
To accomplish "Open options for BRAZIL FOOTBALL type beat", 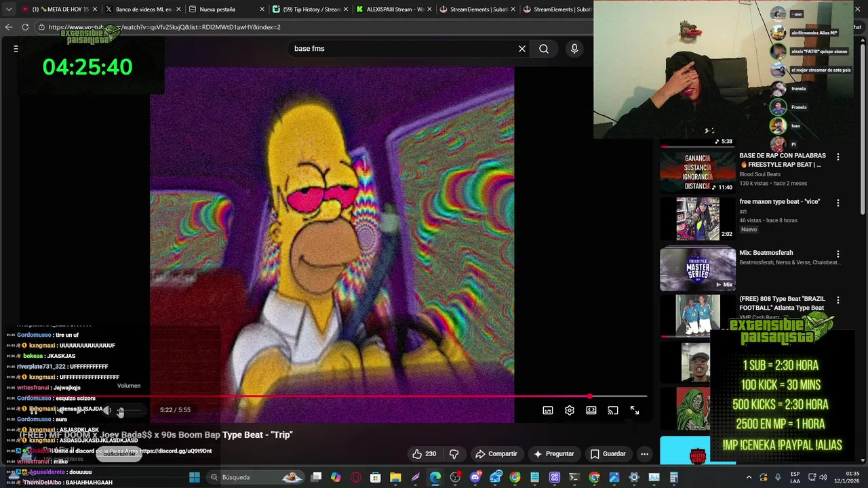I will pyautogui.click(x=838, y=300).
